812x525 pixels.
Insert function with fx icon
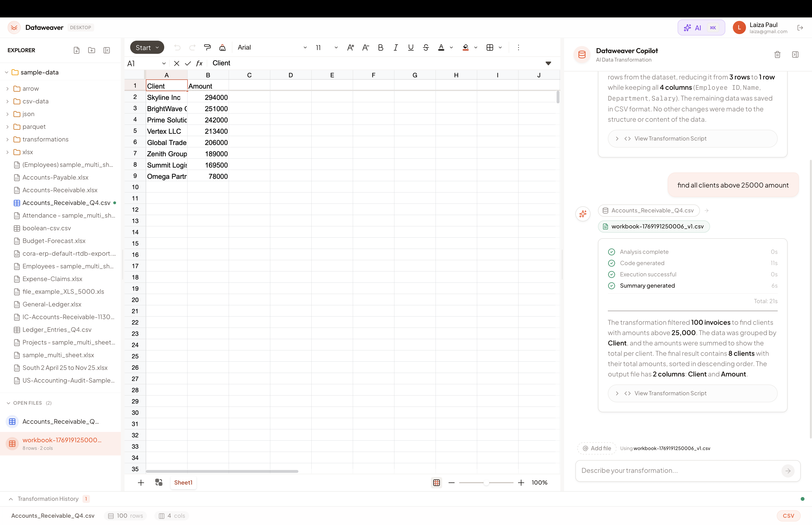point(199,63)
